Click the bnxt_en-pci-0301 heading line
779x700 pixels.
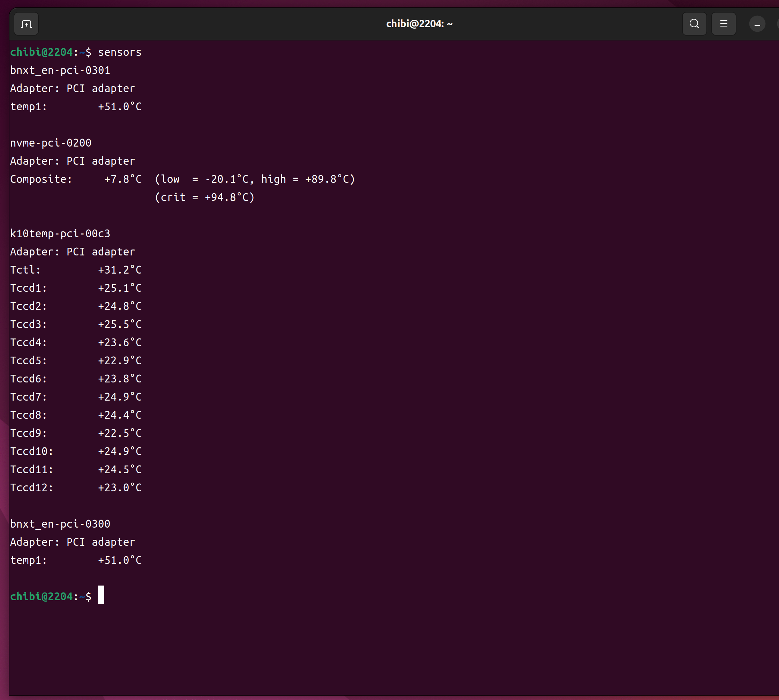60,70
